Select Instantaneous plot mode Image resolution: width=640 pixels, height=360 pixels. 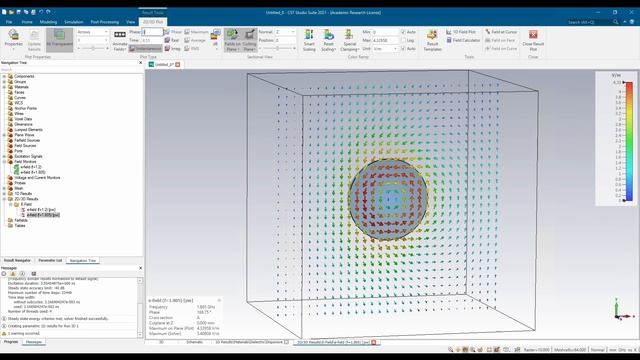tap(145, 49)
